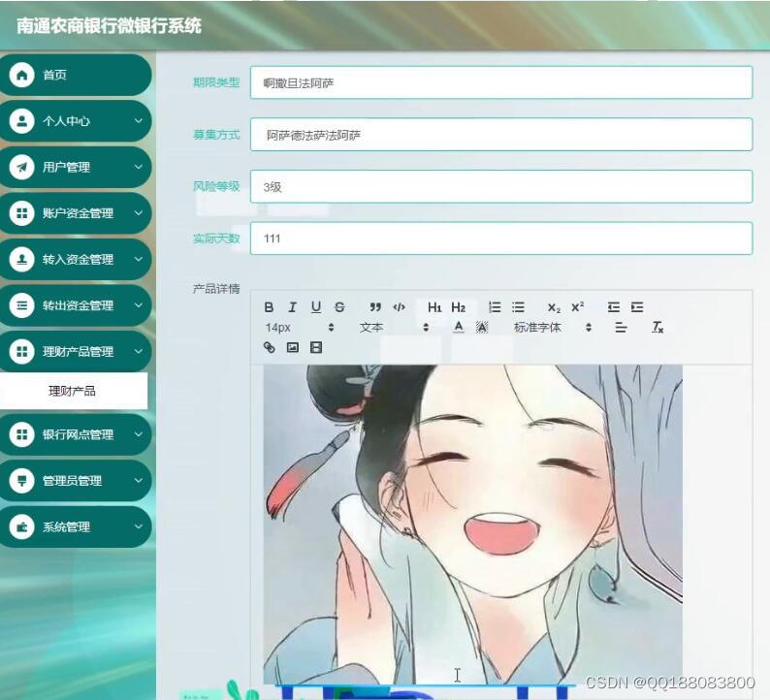
Task: Underline the selected editor text
Action: pos(316,307)
